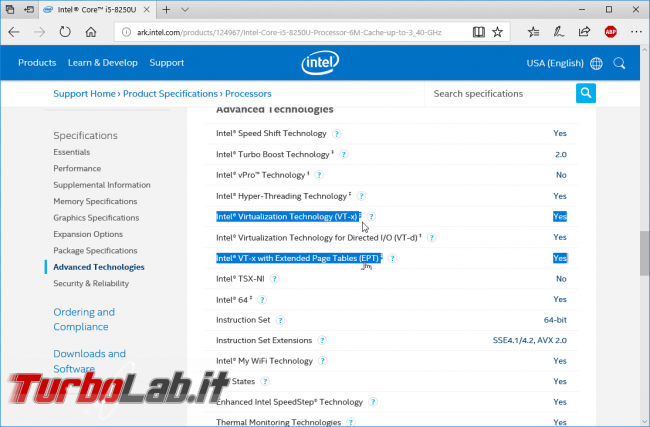This screenshot has height=427, width=650.
Task: Click the SSE4.1/4.2, AVX 2.0 value
Action: pyautogui.click(x=529, y=340)
